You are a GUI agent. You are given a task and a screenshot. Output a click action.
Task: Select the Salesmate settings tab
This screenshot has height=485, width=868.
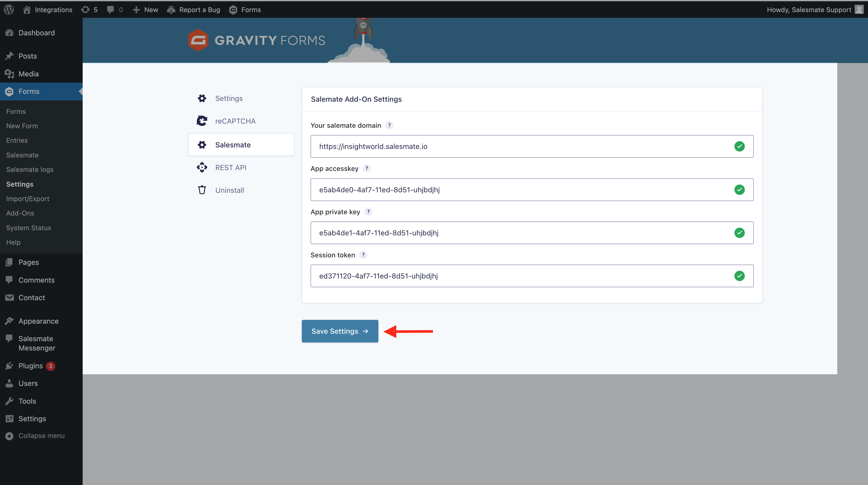click(241, 145)
